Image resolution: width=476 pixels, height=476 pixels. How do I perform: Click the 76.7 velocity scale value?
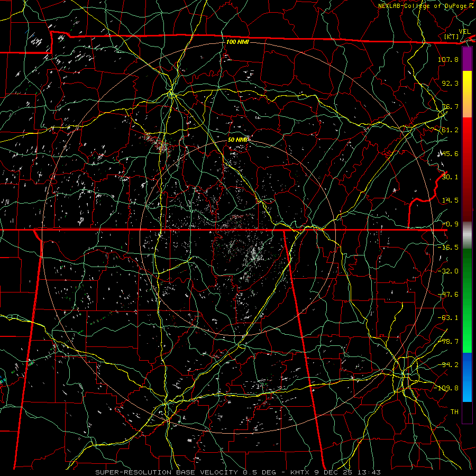pos(450,106)
